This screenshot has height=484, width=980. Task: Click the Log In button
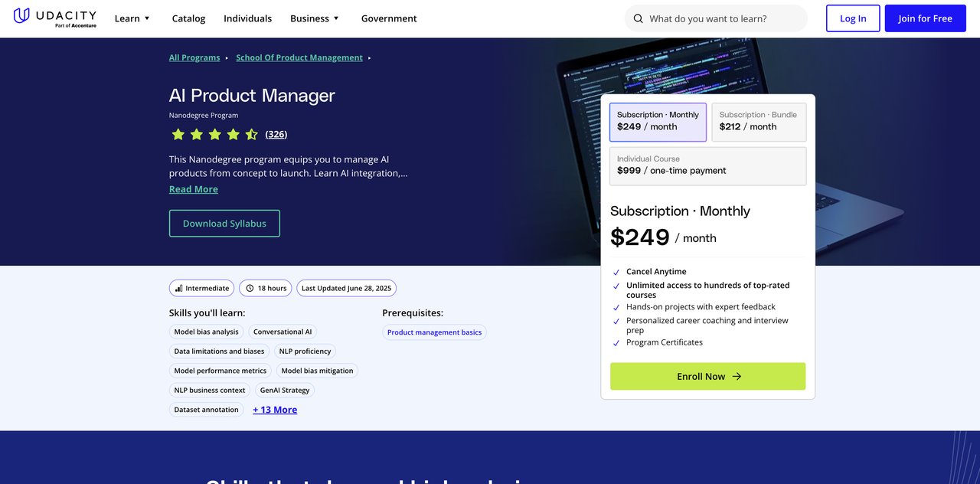[x=853, y=18]
